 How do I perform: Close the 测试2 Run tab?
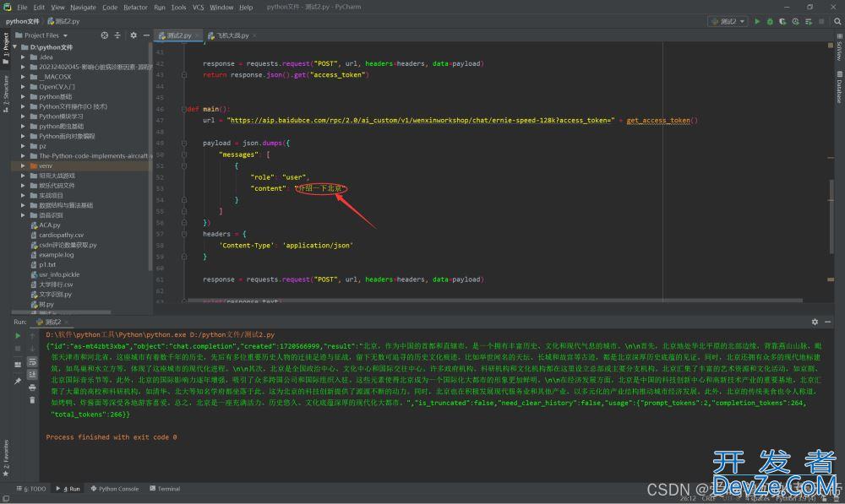tap(66, 322)
